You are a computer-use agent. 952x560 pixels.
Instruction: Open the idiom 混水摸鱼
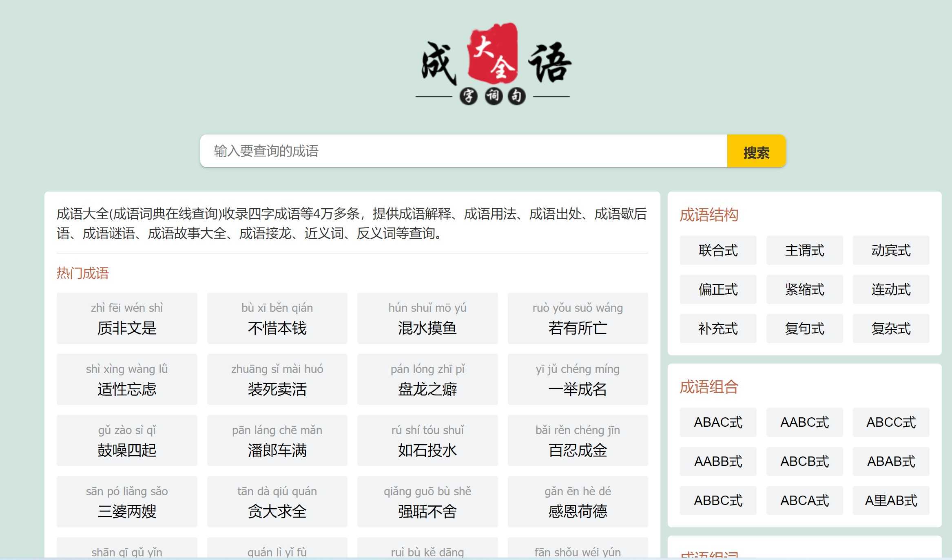[x=427, y=318]
